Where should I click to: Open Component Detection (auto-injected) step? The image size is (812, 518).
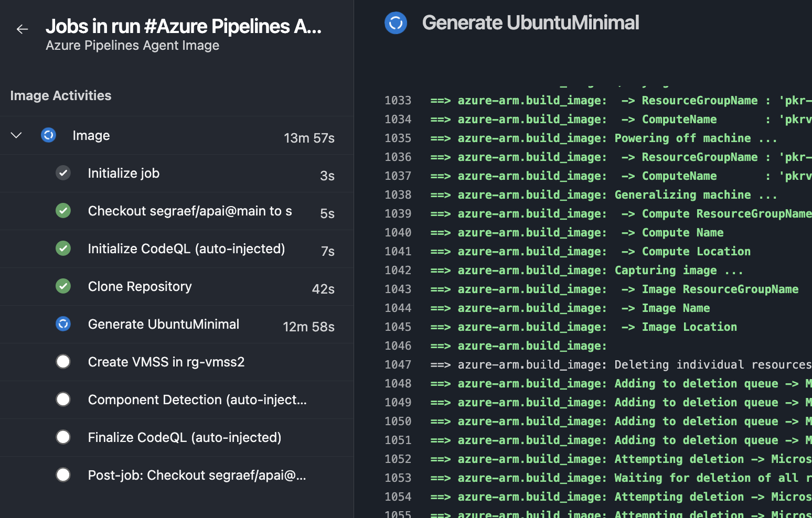point(177,400)
